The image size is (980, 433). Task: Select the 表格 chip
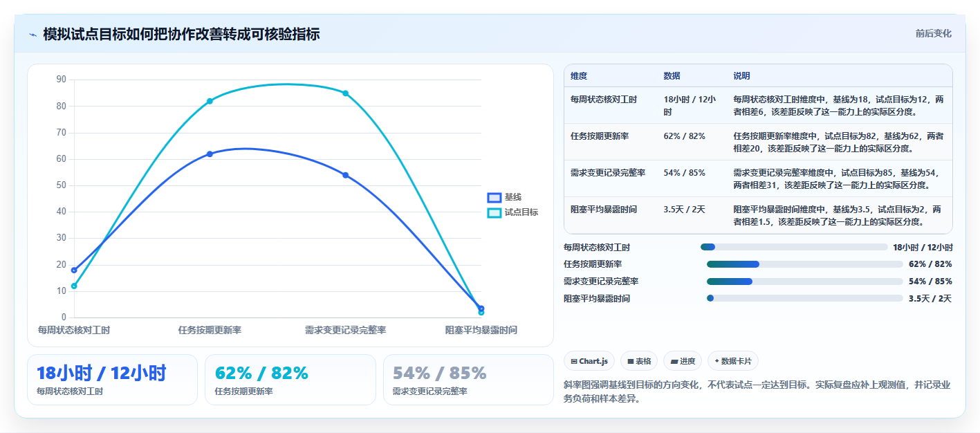tap(639, 361)
